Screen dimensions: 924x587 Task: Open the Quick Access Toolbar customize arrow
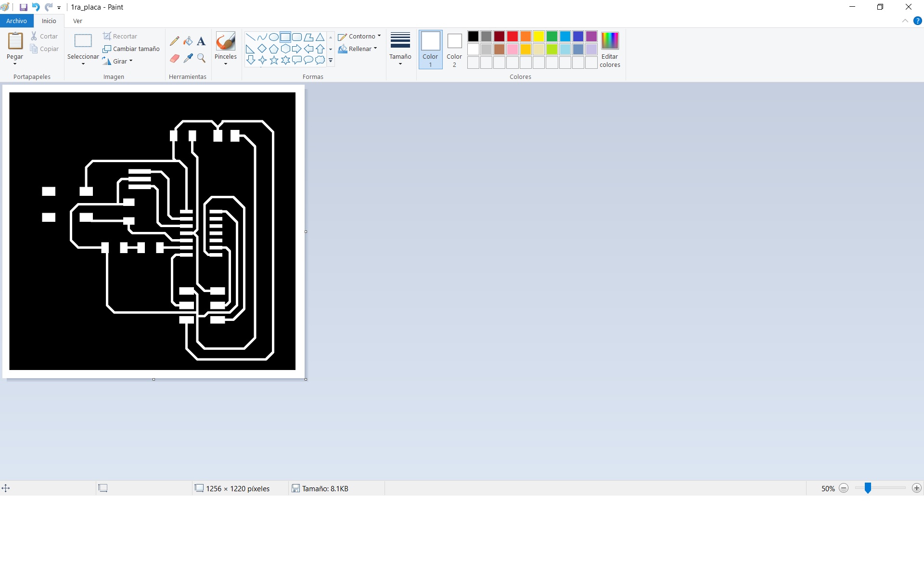pyautogui.click(x=59, y=8)
